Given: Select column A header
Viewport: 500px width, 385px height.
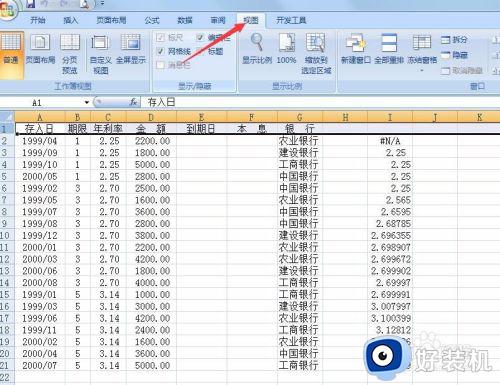Looking at the screenshot, I should tap(40, 117).
